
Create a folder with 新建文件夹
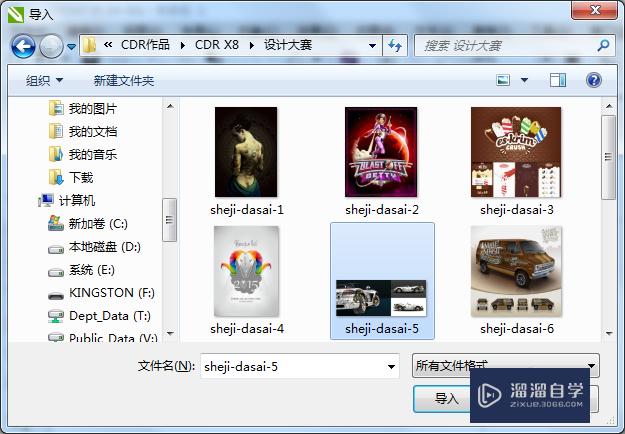click(124, 81)
